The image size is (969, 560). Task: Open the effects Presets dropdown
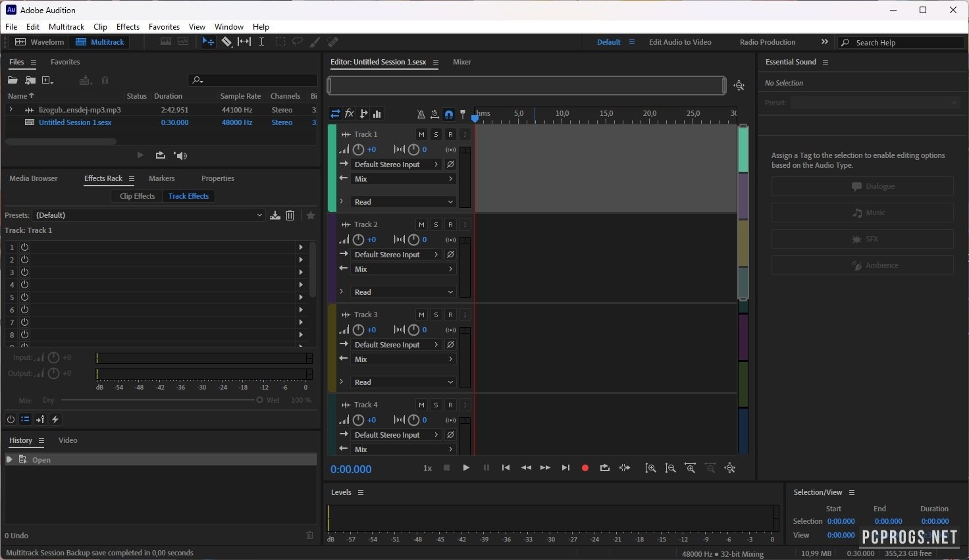tap(149, 215)
